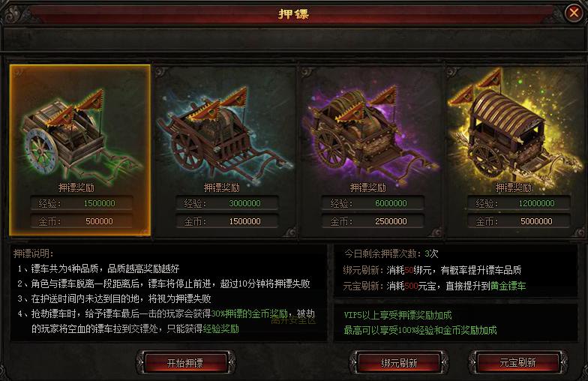Click the 2500000 gold reward value
The width and height of the screenshot is (588, 381).
point(391,221)
